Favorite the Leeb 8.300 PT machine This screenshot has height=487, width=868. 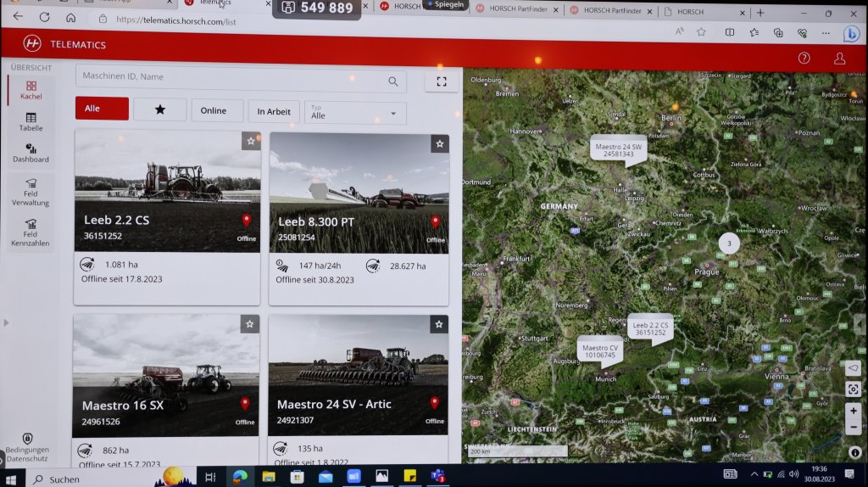[440, 144]
